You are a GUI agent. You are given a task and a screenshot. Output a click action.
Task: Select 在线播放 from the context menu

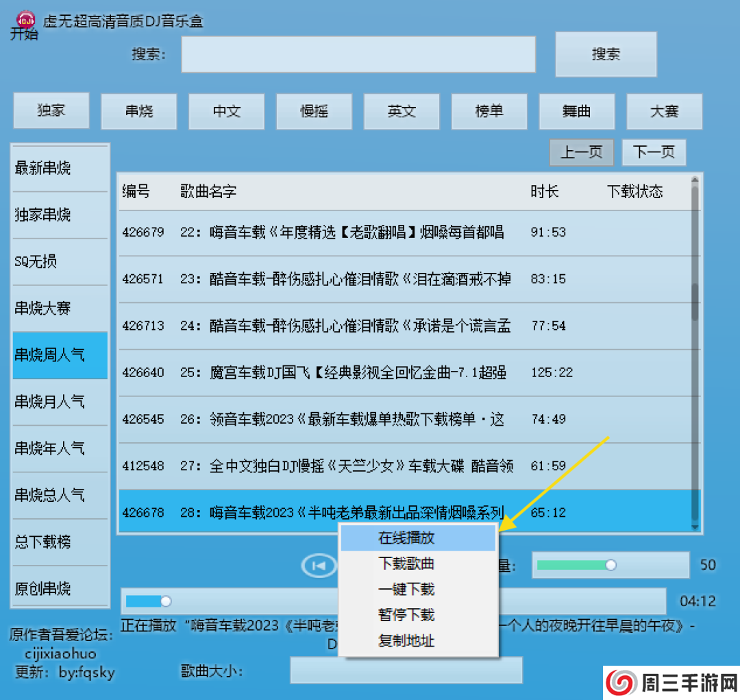tap(407, 539)
